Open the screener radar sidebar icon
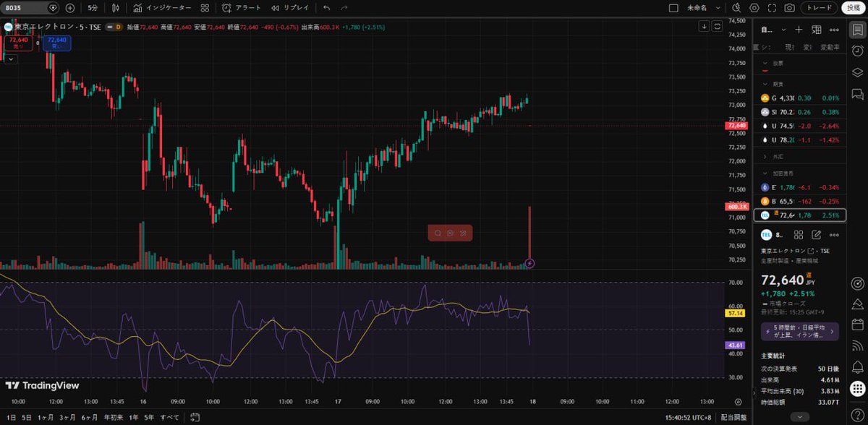 [x=858, y=283]
